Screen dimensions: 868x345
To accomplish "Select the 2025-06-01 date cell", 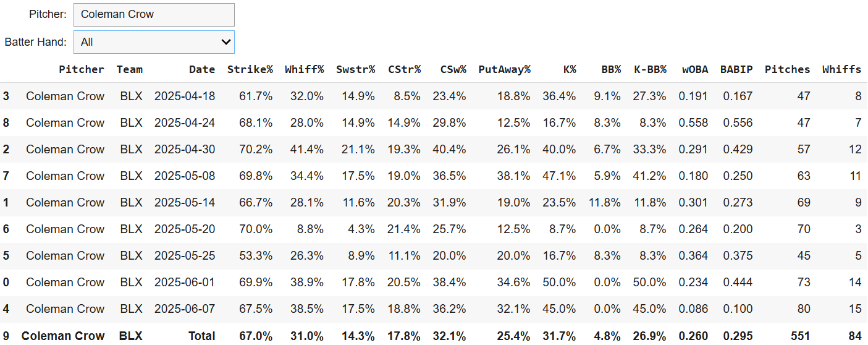I will click(x=185, y=283).
